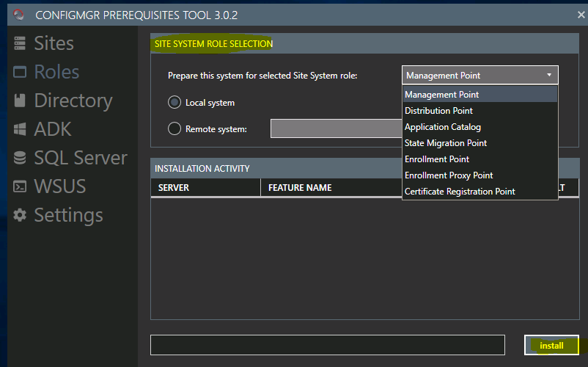Viewport: 588px width, 367px height.
Task: Click the ADK Windows logo icon
Action: (x=20, y=129)
